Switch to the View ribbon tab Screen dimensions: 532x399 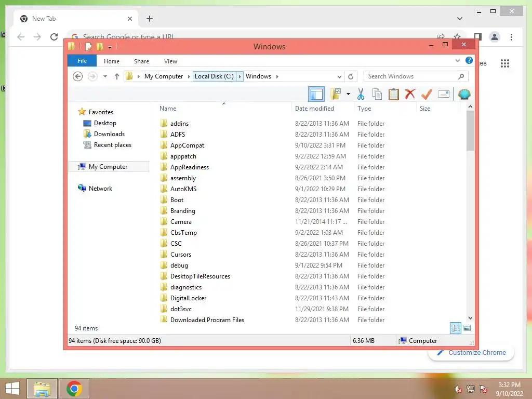pos(170,61)
